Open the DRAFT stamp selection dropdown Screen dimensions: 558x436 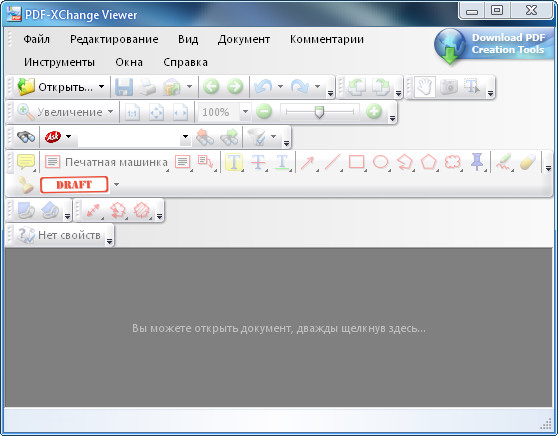(116, 185)
